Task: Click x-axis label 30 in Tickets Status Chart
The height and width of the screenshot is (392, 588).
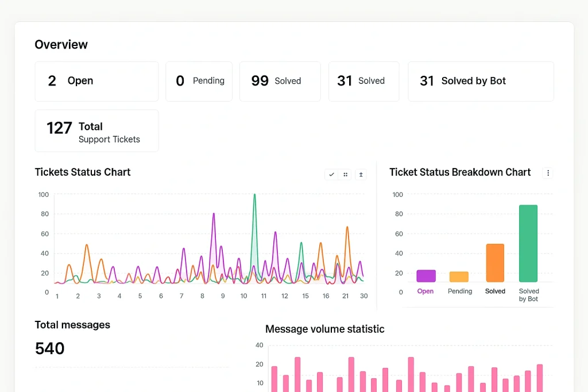Action: [x=363, y=296]
